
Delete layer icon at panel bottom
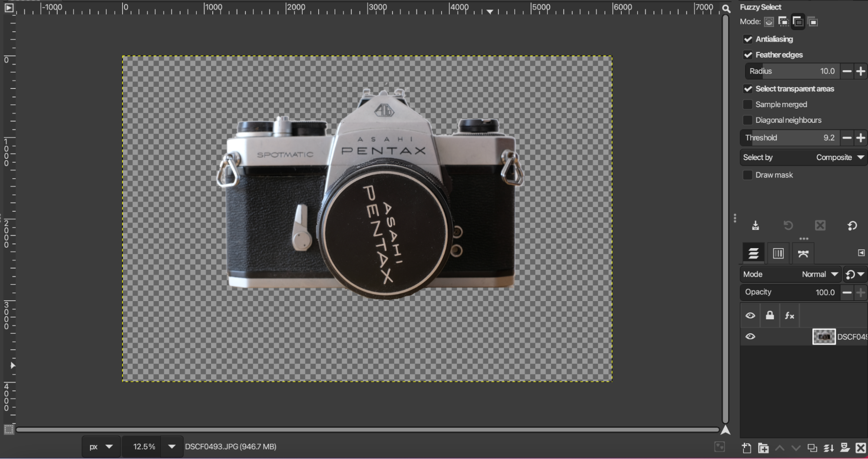click(x=861, y=448)
